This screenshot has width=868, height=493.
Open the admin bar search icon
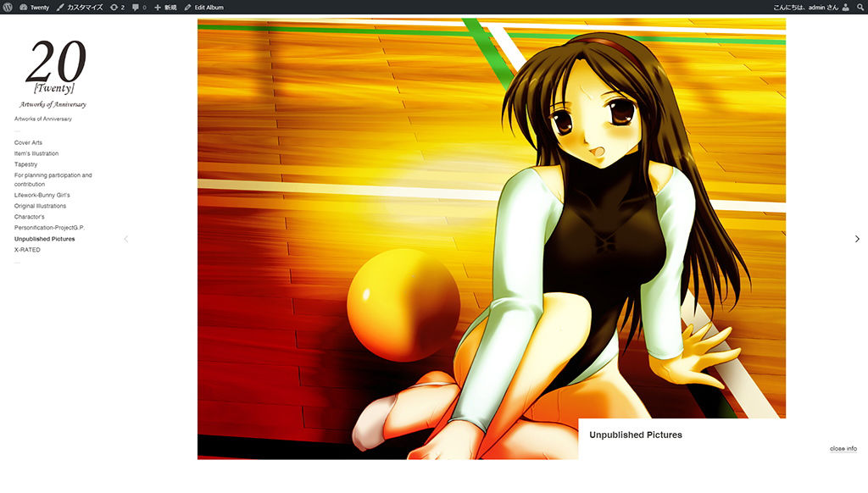(860, 7)
